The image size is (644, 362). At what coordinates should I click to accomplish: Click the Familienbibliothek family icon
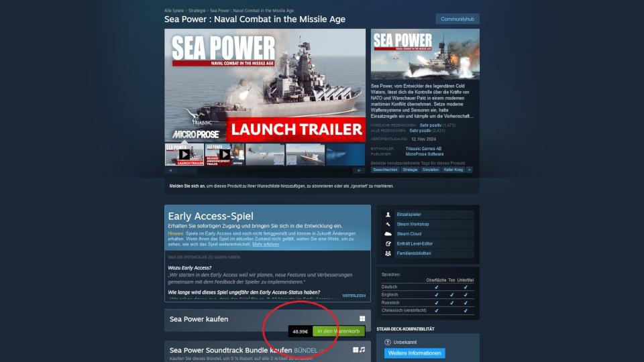388,253
